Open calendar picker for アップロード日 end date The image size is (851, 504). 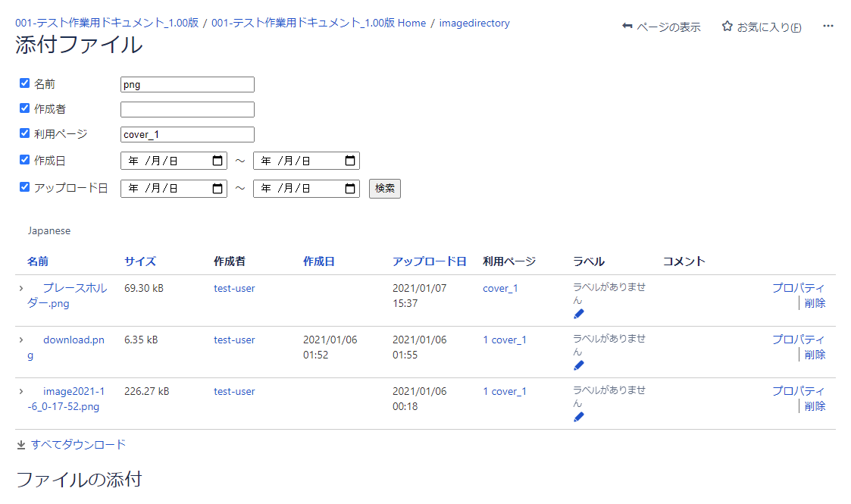[x=350, y=188]
